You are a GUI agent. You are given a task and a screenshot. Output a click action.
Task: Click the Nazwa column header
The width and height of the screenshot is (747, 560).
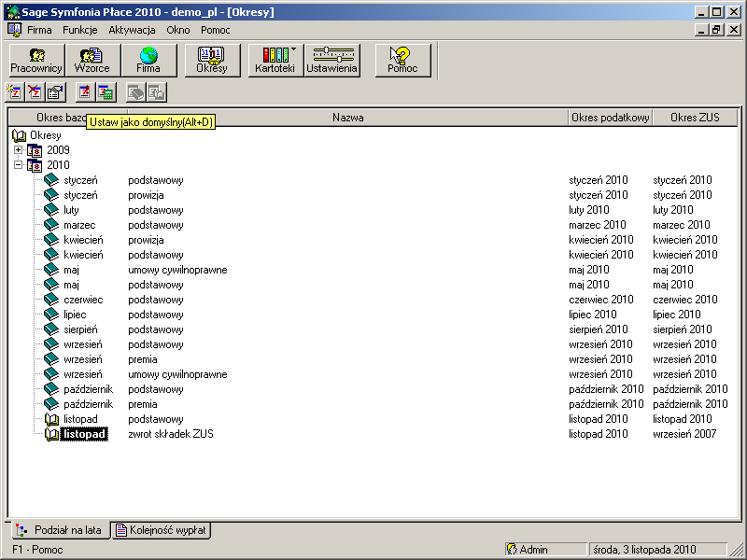347,118
